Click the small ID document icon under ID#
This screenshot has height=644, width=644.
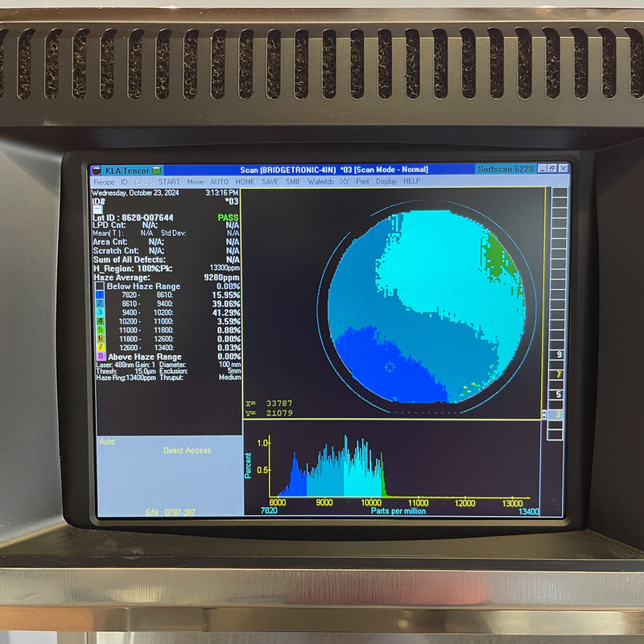tap(98, 209)
